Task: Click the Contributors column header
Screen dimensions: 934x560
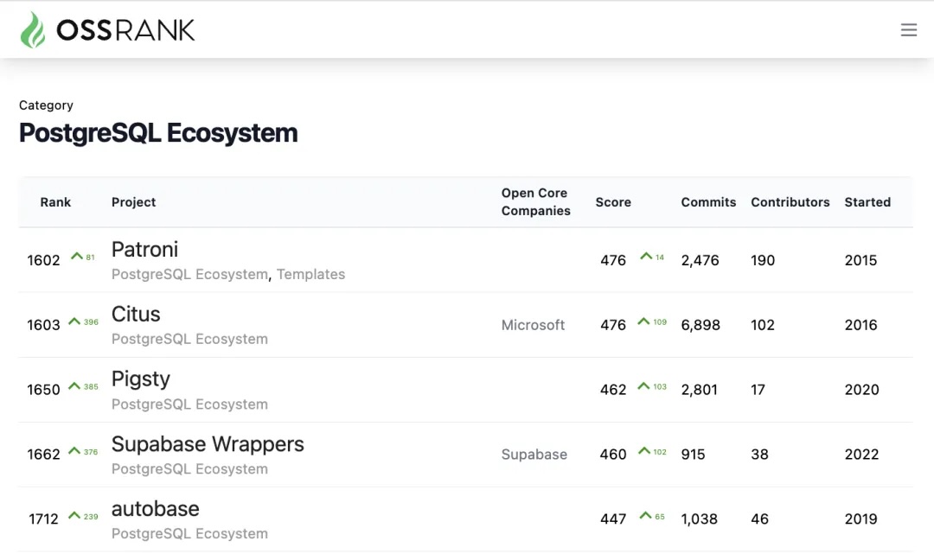Action: 790,202
